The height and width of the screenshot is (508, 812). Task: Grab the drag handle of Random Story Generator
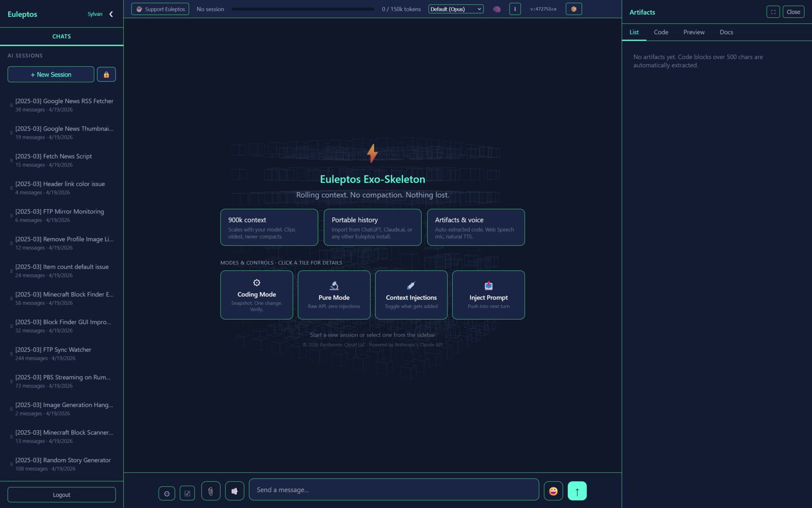(11, 464)
